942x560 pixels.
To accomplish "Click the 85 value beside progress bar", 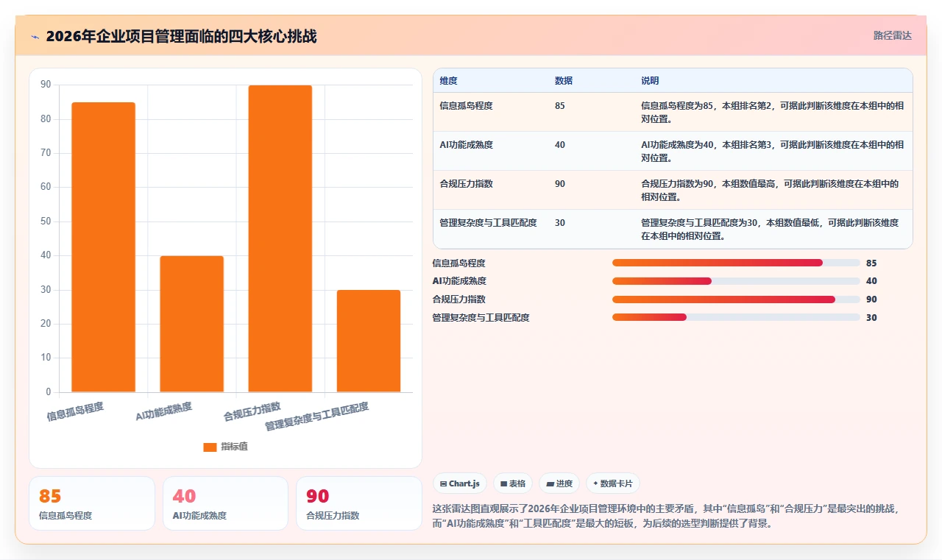I will pos(871,263).
